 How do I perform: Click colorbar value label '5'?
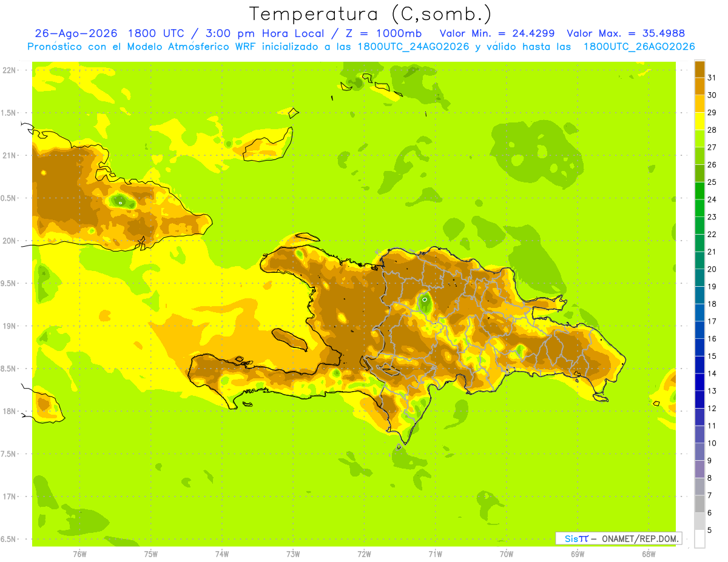[x=710, y=530]
